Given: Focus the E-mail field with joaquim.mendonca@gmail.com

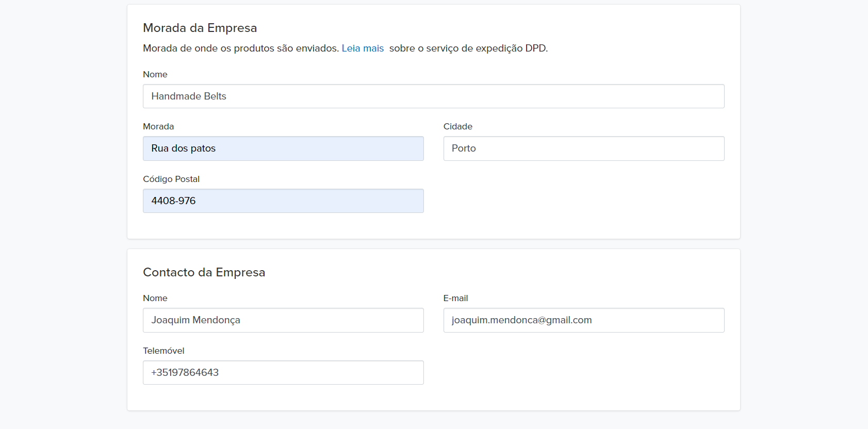Looking at the screenshot, I should [583, 320].
